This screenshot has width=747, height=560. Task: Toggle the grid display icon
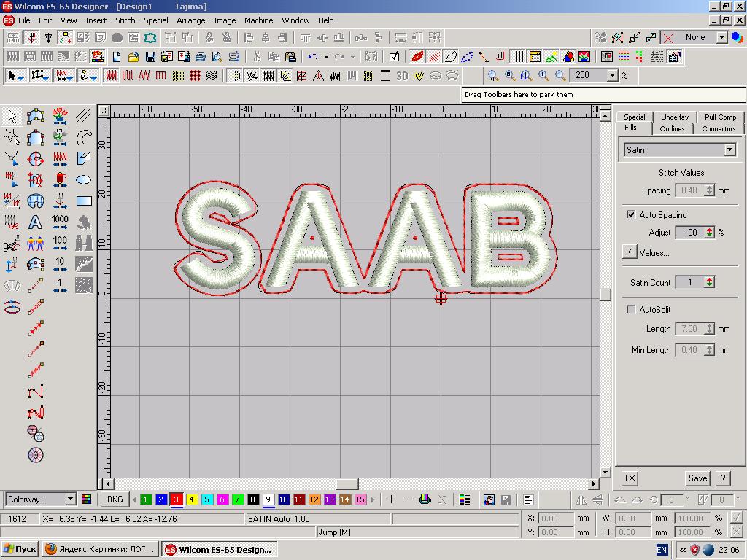[x=518, y=56]
